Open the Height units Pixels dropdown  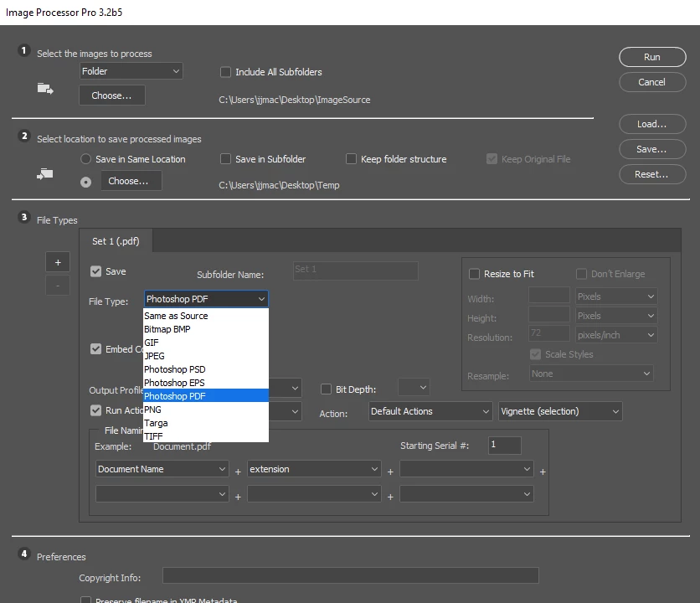click(x=616, y=316)
